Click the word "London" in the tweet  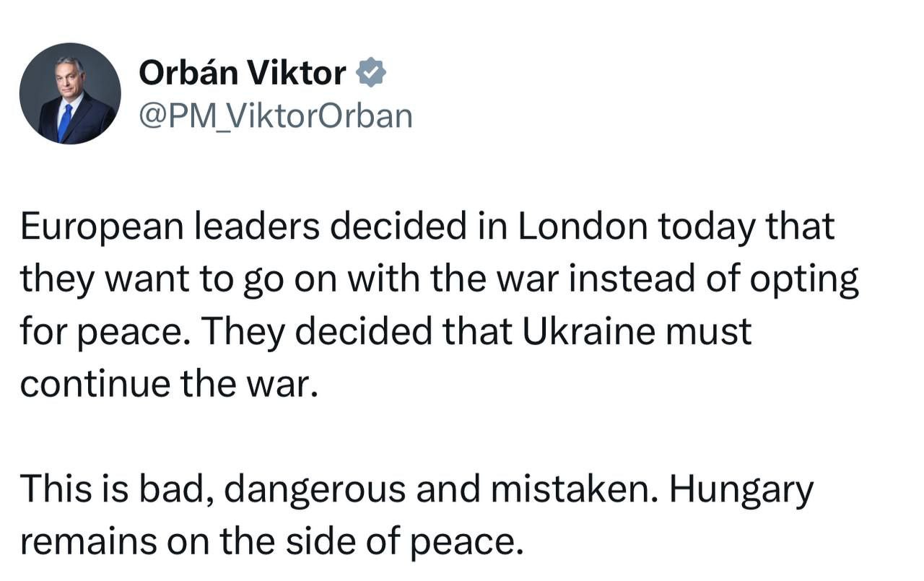[582, 228]
